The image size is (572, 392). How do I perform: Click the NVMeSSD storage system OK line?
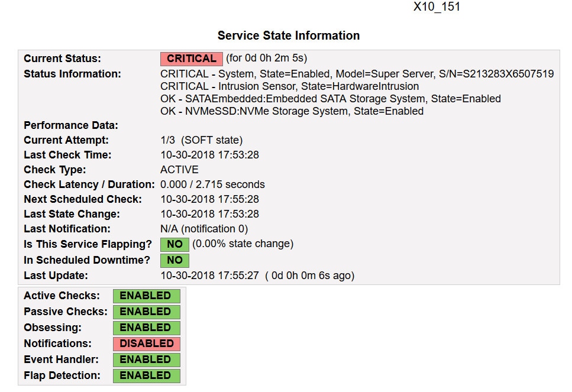[292, 111]
